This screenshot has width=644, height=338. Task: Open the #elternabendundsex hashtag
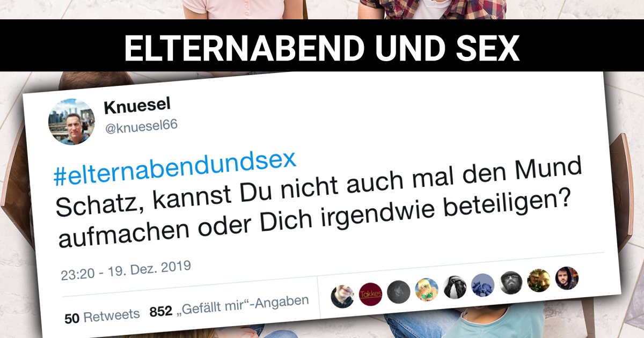tap(175, 168)
